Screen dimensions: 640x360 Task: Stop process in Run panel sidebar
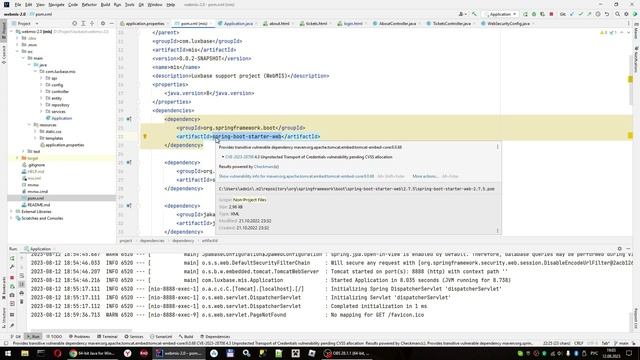tap(12, 278)
